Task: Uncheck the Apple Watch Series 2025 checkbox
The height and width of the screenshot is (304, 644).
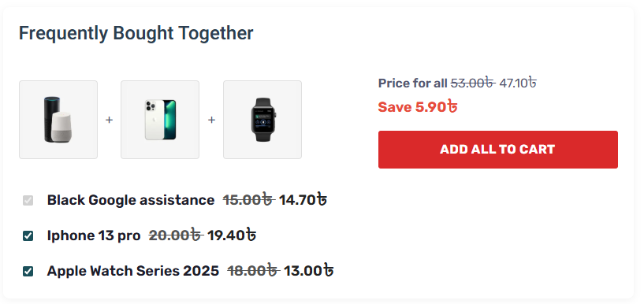Action: 28,272
